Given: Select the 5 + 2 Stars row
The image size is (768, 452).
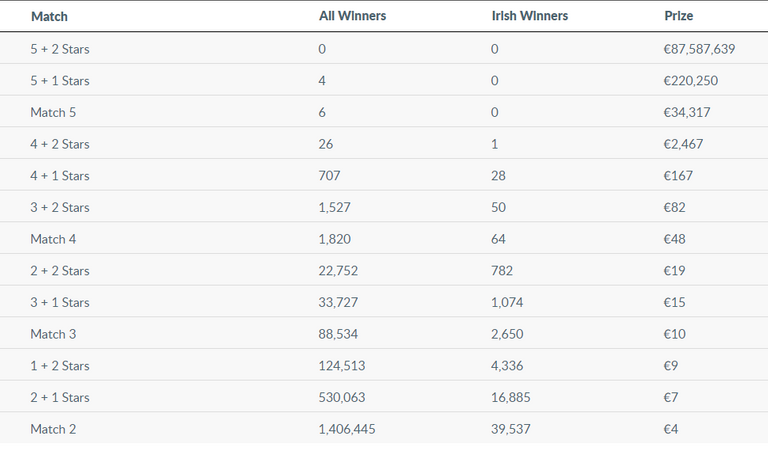Looking at the screenshot, I should point(384,48).
